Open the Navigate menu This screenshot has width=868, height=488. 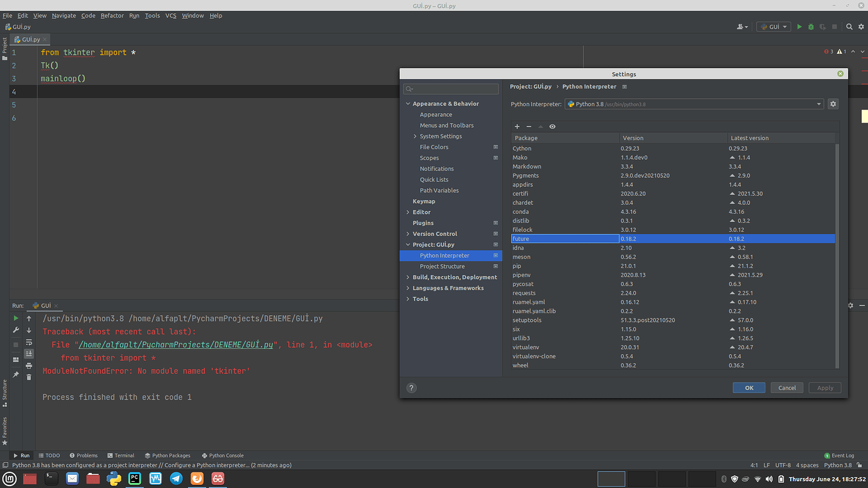[64, 15]
